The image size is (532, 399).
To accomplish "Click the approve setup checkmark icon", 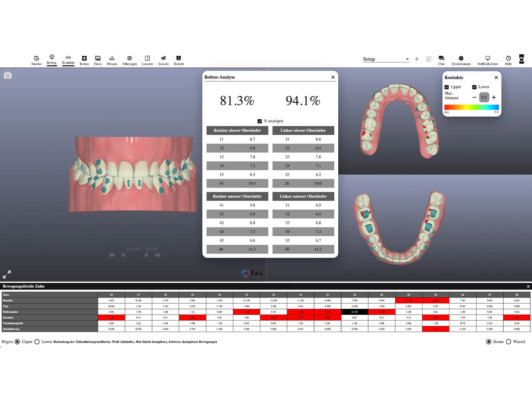I will pyautogui.click(x=429, y=59).
